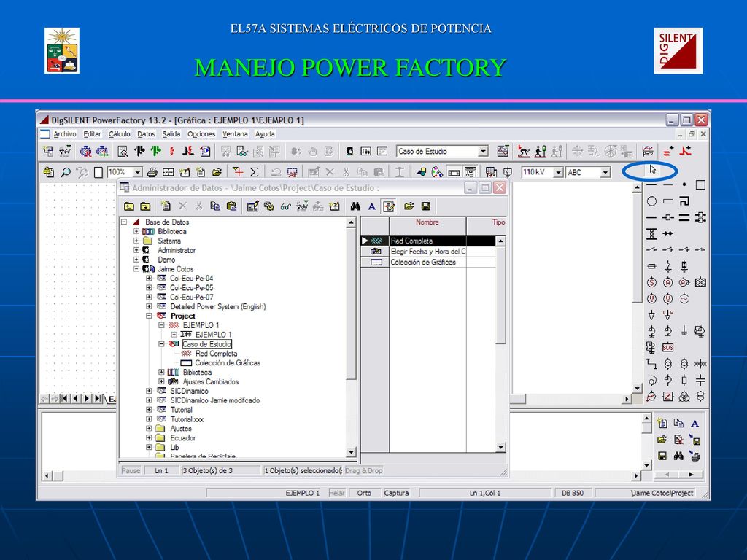Open the Editar menu
Screen dimensions: 747x560
93,134
